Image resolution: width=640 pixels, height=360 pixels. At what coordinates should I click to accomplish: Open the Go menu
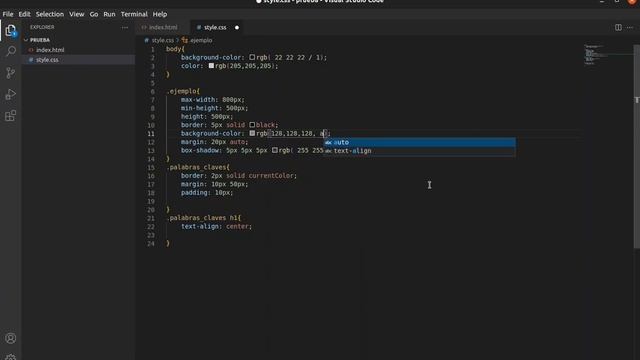coord(94,14)
